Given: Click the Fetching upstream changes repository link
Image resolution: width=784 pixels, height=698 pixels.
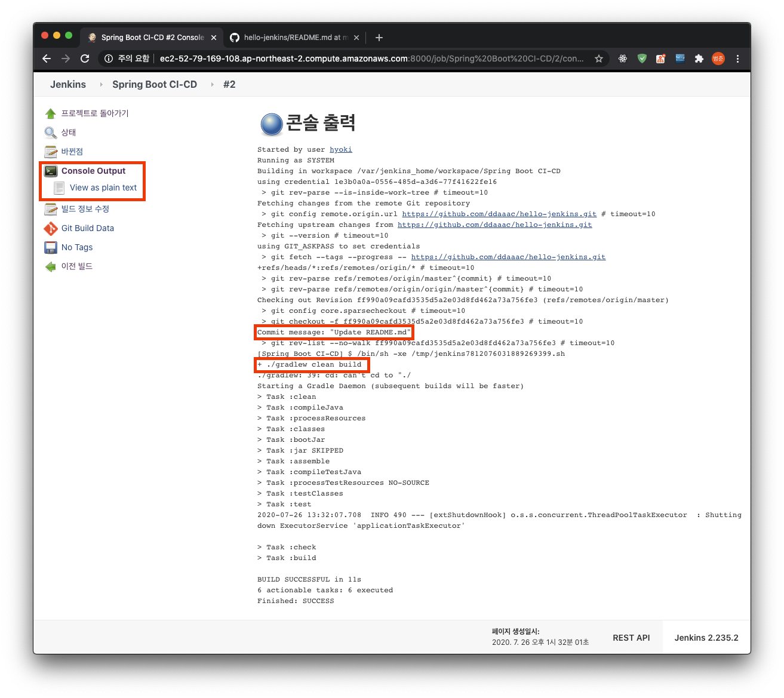Looking at the screenshot, I should coord(495,225).
